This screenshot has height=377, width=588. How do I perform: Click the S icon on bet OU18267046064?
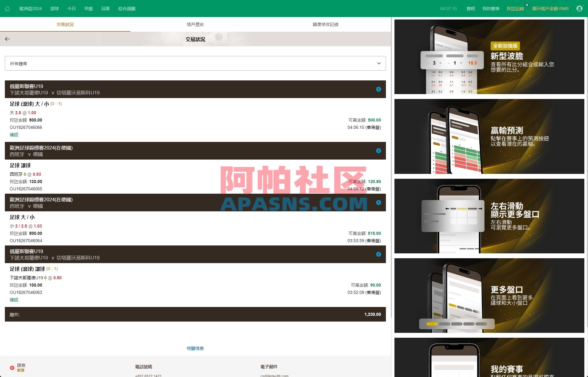click(378, 202)
